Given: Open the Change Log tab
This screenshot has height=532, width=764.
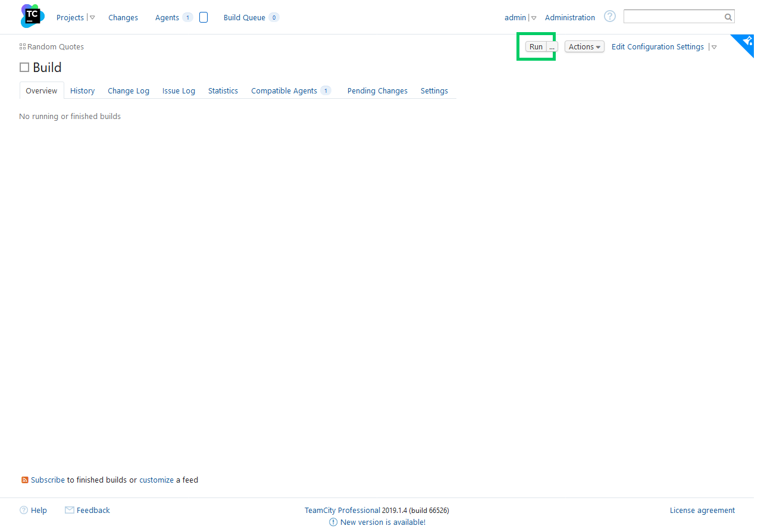Looking at the screenshot, I should pyautogui.click(x=129, y=90).
